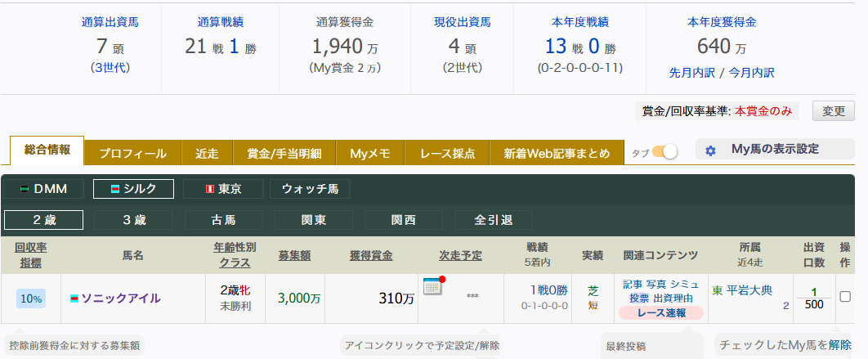
Task: Click the 変更 button
Action: tap(833, 110)
